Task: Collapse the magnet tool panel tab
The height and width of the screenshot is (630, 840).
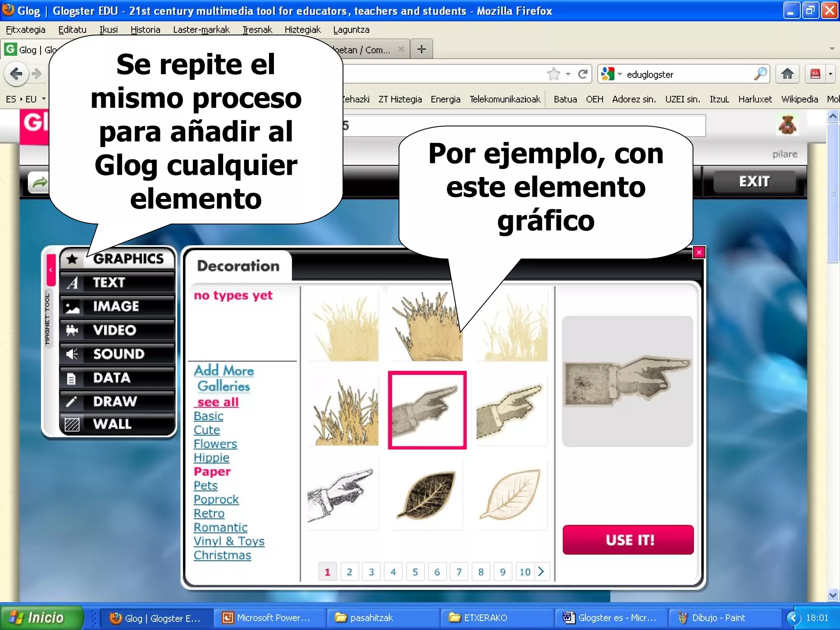Action: coord(51,270)
